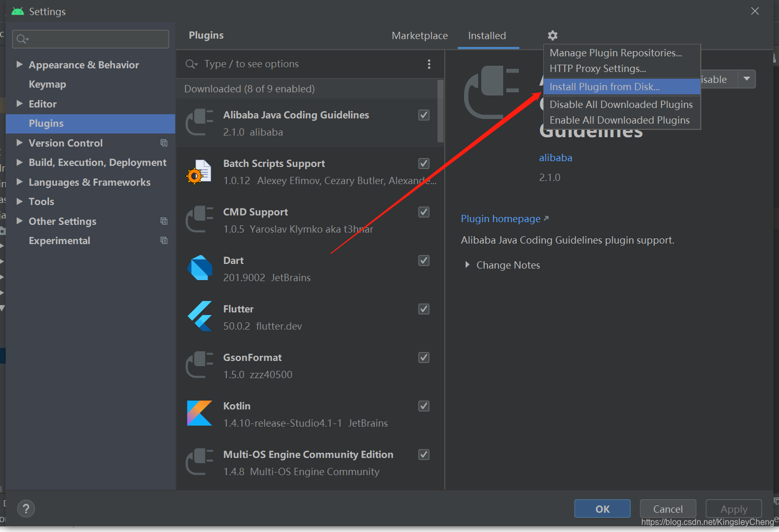Viewport: 779px width, 532px height.
Task: Click the Apply button
Action: click(734, 509)
